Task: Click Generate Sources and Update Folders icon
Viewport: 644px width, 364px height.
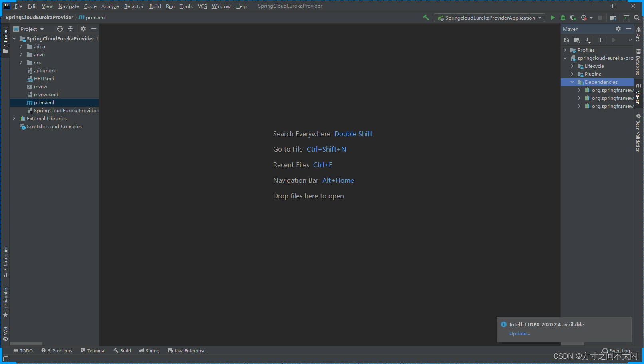Action: [577, 40]
